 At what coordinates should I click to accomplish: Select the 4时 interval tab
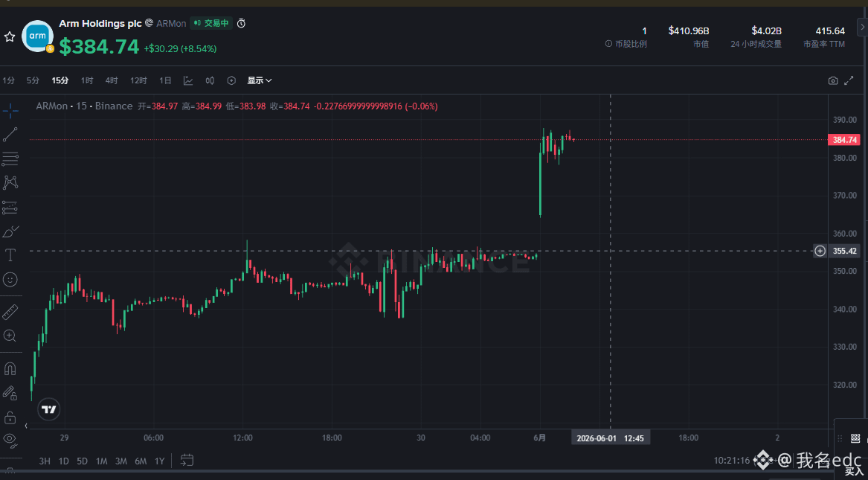click(x=112, y=81)
